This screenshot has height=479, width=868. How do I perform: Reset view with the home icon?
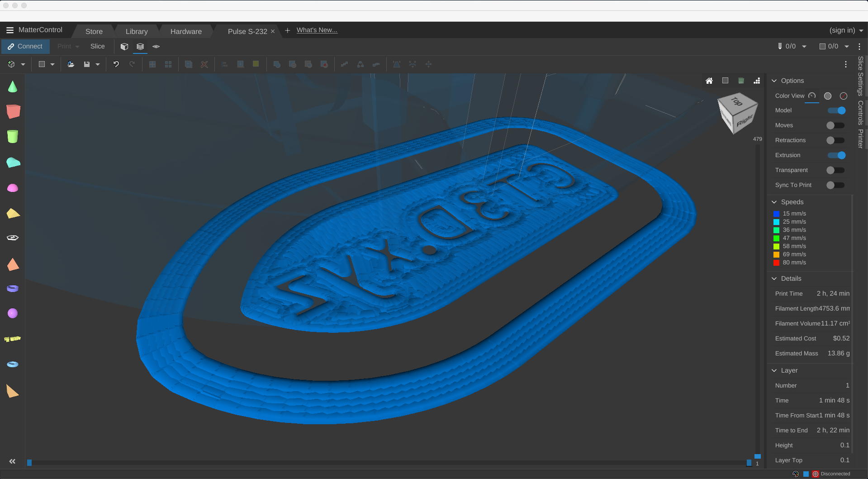(x=709, y=81)
